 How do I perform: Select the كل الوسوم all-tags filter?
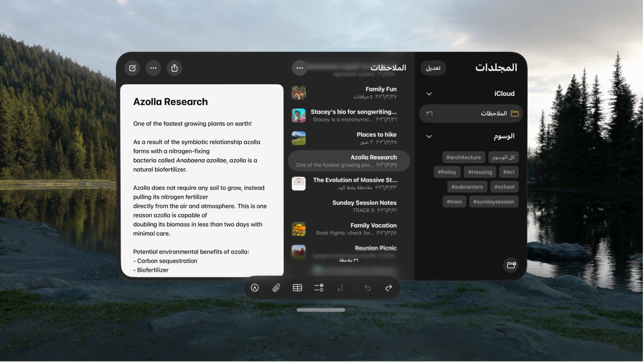click(503, 157)
